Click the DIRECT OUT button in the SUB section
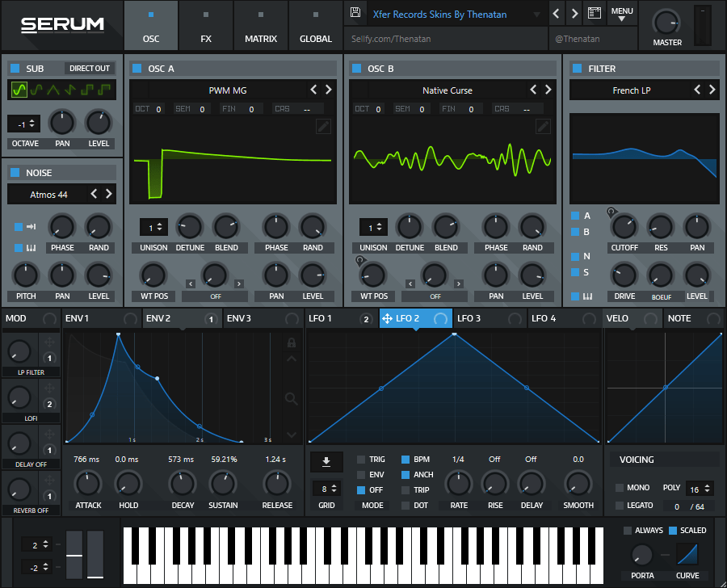Image resolution: width=727 pixels, height=588 pixels. [89, 68]
